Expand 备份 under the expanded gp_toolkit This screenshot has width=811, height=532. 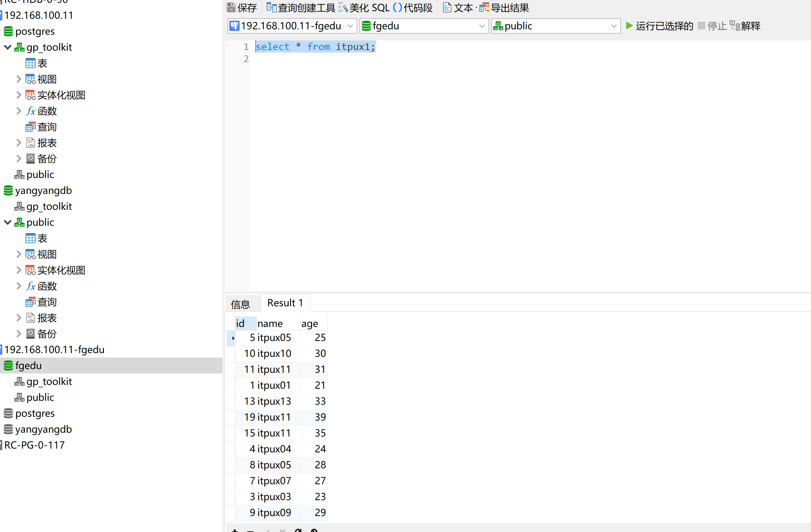pos(19,159)
